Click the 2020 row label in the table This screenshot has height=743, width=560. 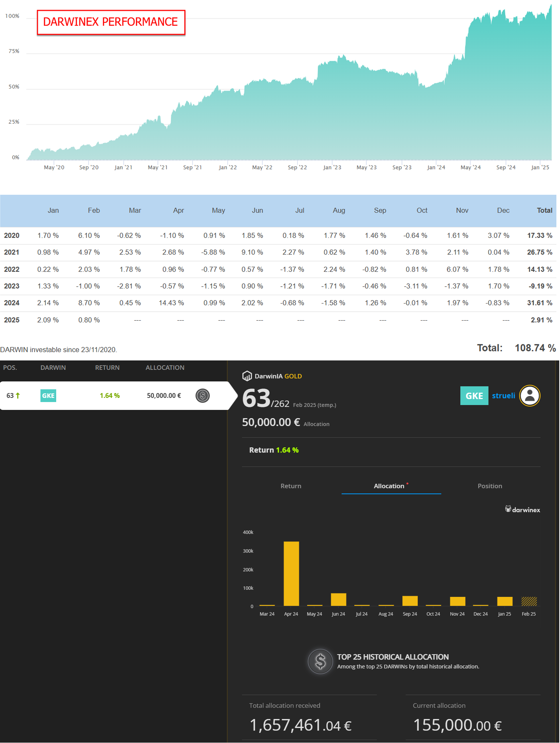pyautogui.click(x=12, y=235)
